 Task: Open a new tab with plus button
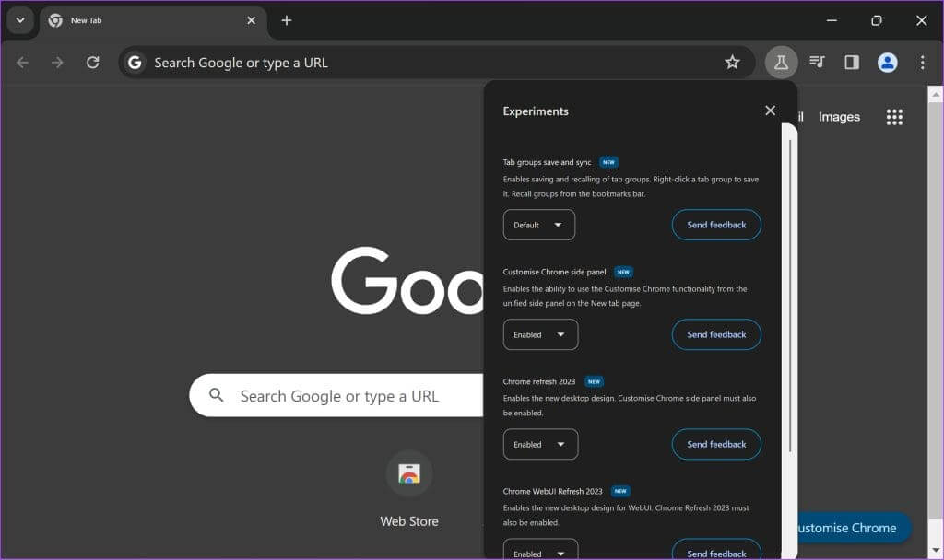[287, 20]
